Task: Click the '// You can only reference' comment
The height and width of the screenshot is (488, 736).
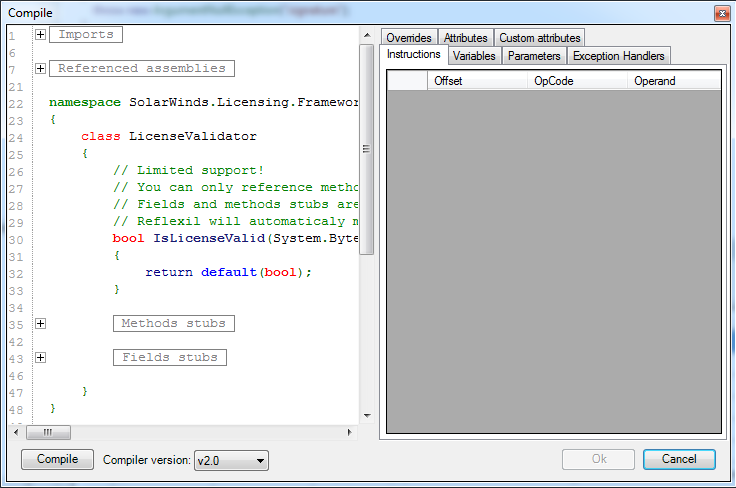Action: 235,187
